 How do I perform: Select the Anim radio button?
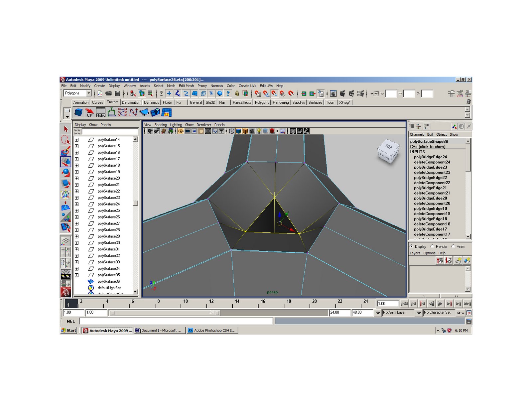point(453,246)
